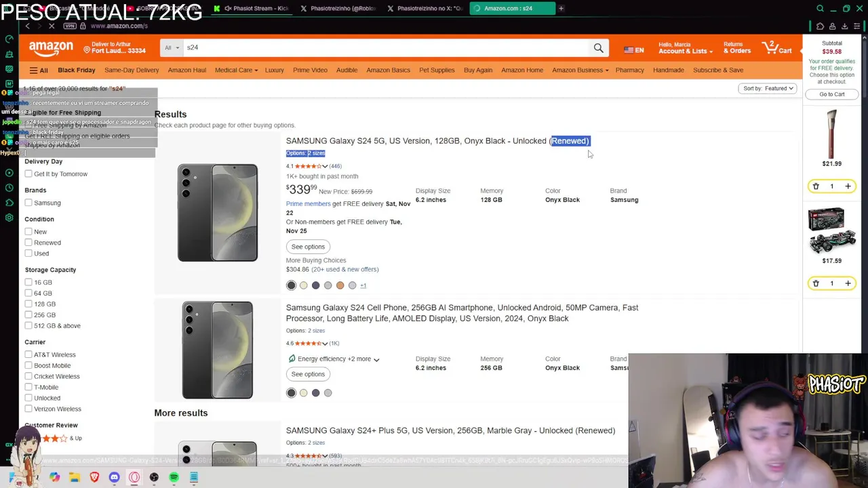Check the 256 GB storage filter

click(28, 315)
